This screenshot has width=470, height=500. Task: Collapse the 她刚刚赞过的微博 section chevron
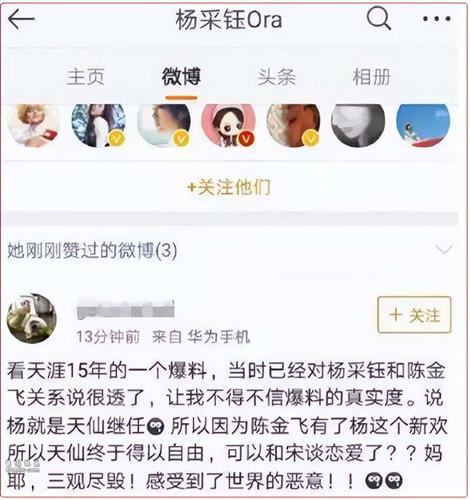[x=444, y=249]
